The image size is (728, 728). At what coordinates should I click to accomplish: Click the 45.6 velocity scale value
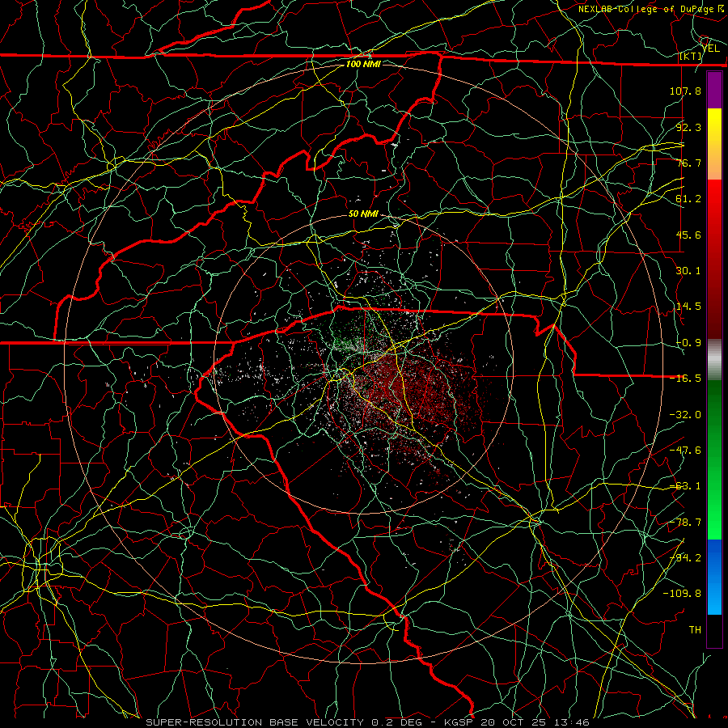pyautogui.click(x=688, y=235)
